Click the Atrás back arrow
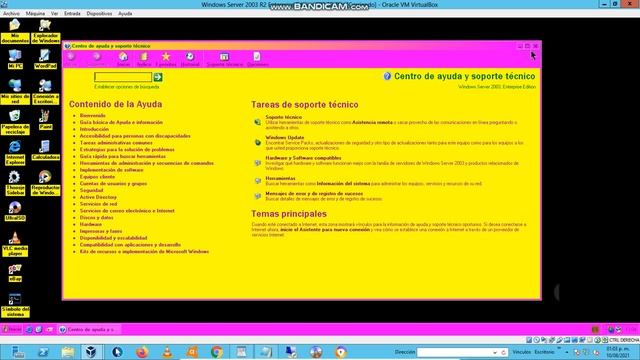The image size is (640, 360). coord(71,59)
